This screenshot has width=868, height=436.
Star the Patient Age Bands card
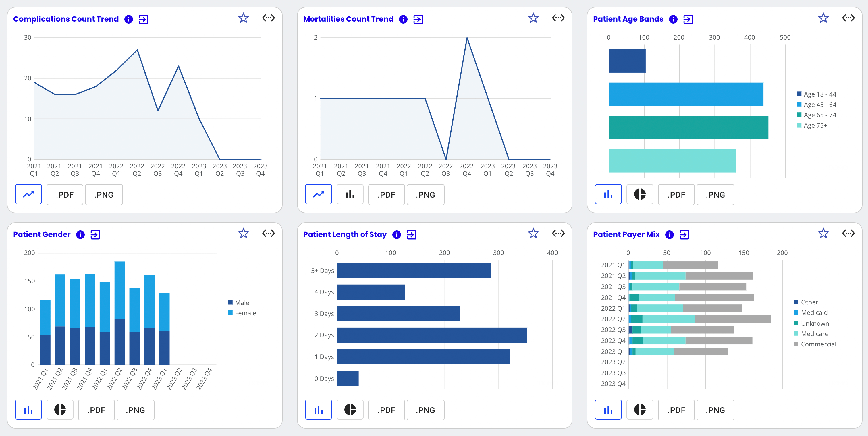pos(823,18)
